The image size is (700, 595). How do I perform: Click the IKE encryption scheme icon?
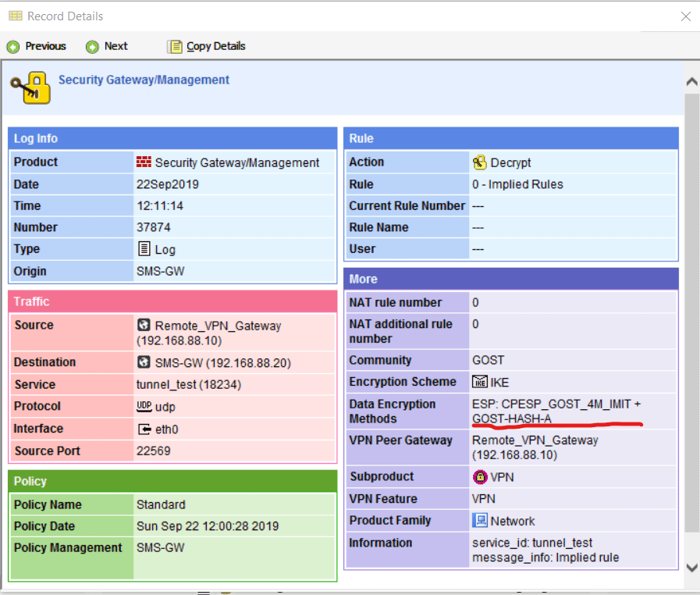pos(480,382)
